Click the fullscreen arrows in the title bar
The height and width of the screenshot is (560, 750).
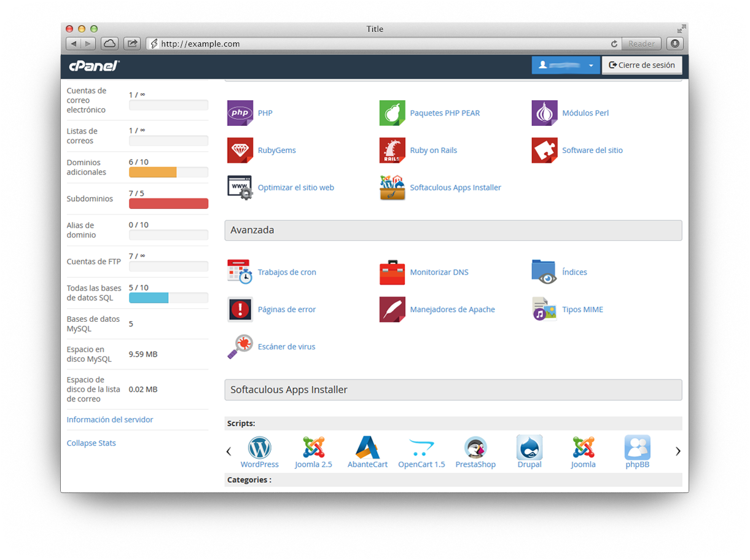click(681, 29)
